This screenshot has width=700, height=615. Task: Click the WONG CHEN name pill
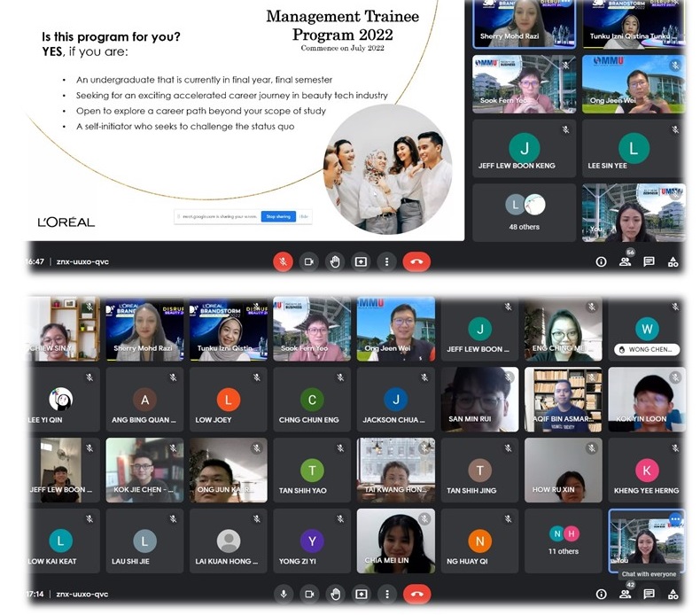[647, 349]
